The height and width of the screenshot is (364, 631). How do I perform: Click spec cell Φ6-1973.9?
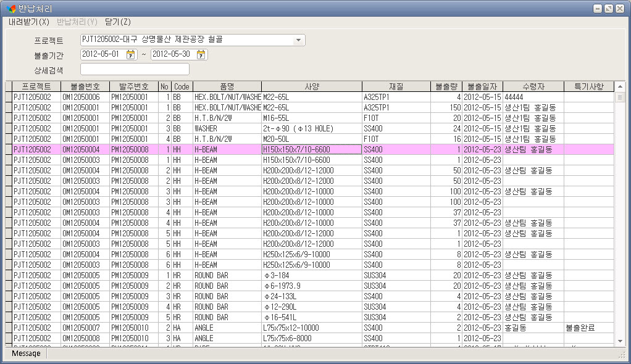[x=312, y=286]
